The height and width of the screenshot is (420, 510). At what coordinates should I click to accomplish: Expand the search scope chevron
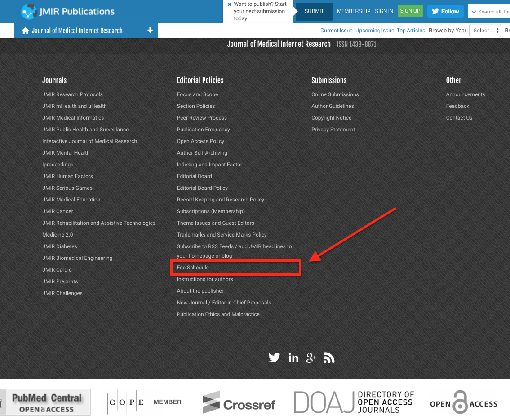point(474,12)
